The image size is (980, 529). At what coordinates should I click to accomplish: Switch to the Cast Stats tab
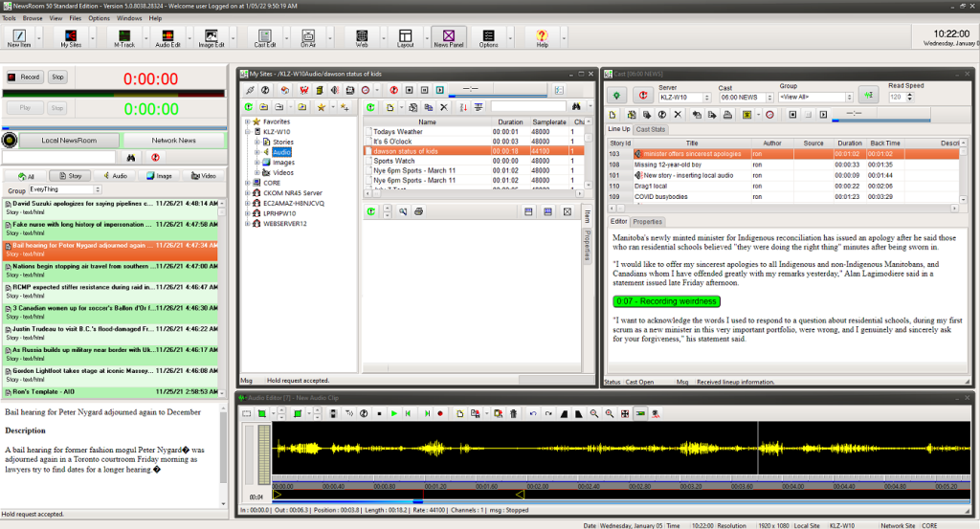pyautogui.click(x=651, y=129)
